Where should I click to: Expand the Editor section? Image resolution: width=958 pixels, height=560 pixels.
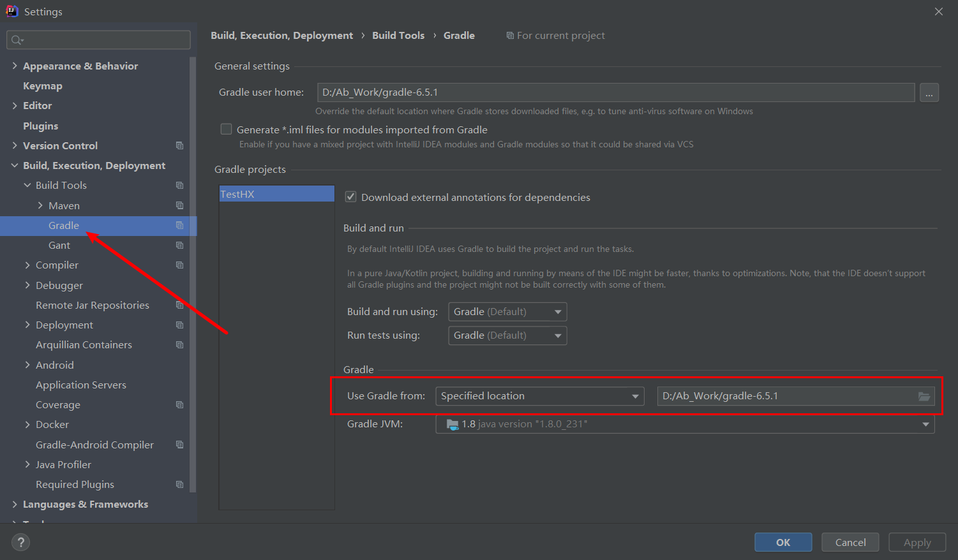click(15, 105)
